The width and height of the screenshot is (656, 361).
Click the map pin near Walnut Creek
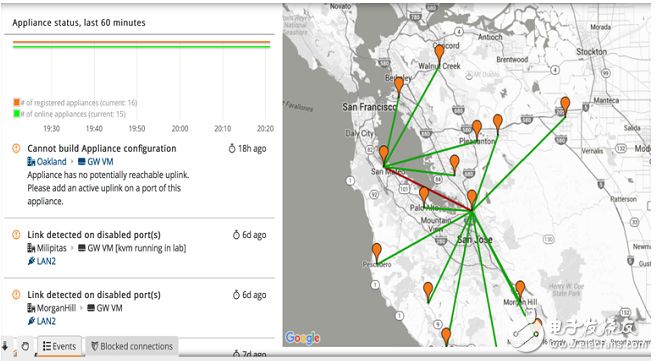(x=439, y=54)
